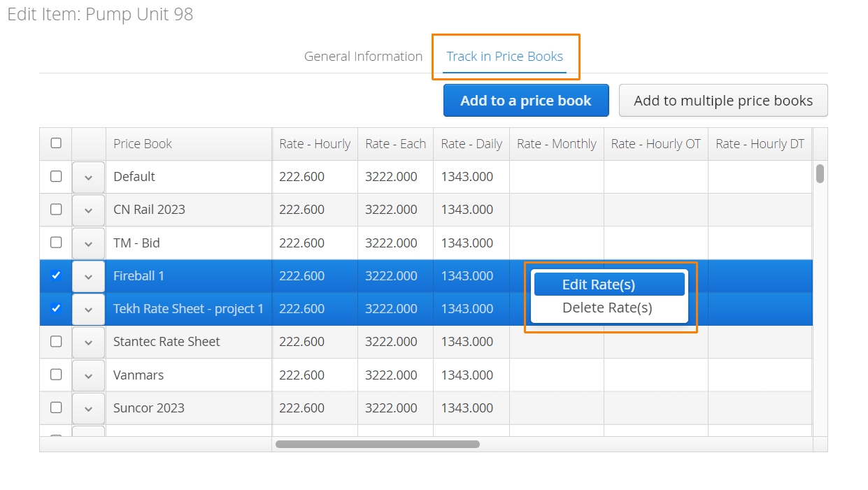This screenshot has height=490, width=868.
Task: Check the TM - Bid row checkbox
Action: [56, 243]
